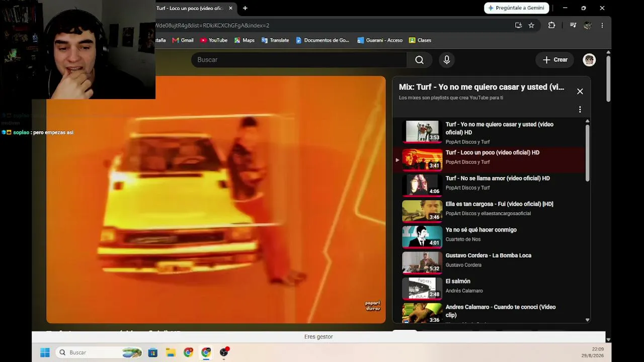
Task: Open the Chrome extensions puzzle icon
Action: point(551,25)
